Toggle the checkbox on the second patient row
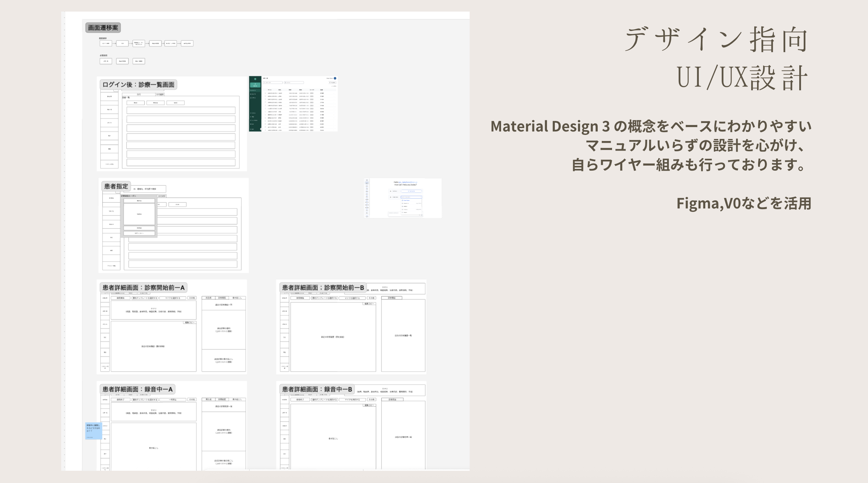 (266, 96)
